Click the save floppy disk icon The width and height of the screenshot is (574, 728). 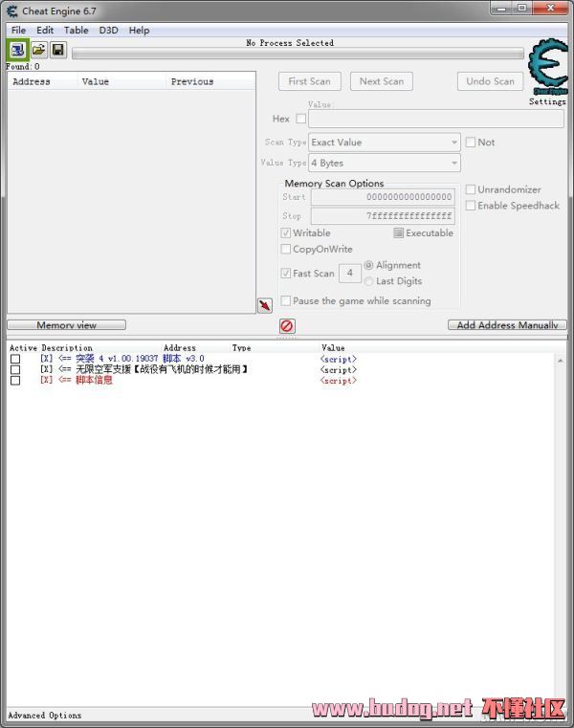click(58, 50)
